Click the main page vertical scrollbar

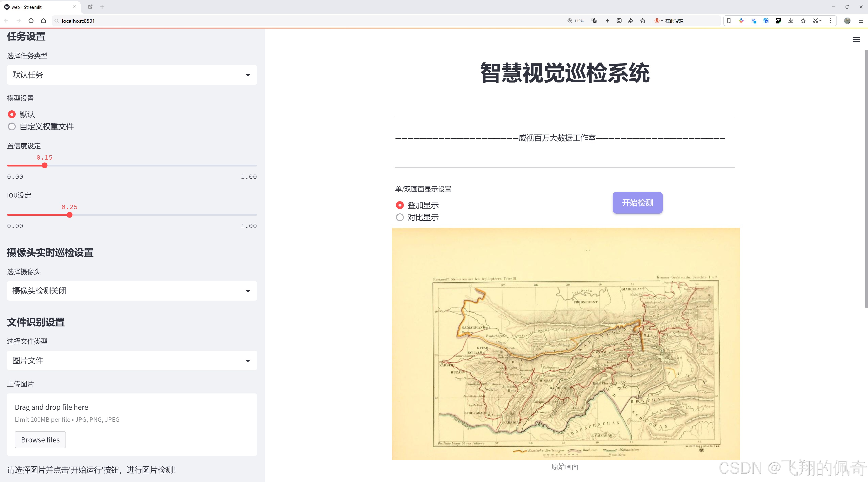[866, 179]
